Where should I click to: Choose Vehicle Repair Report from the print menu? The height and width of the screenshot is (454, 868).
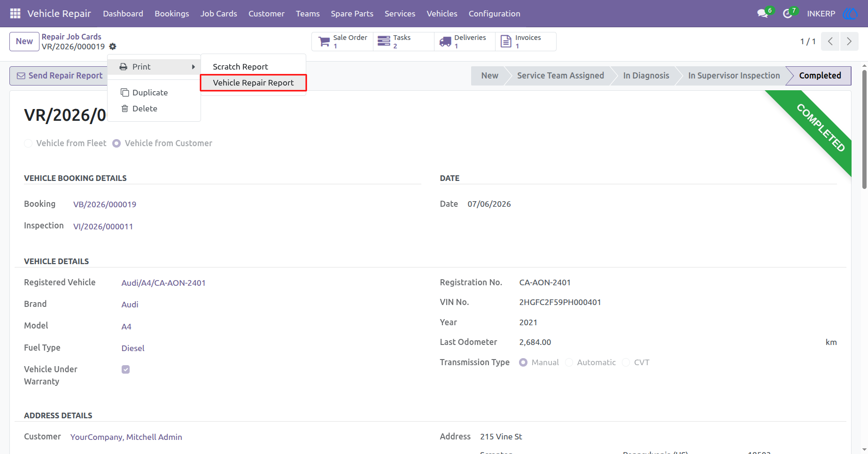pyautogui.click(x=253, y=83)
